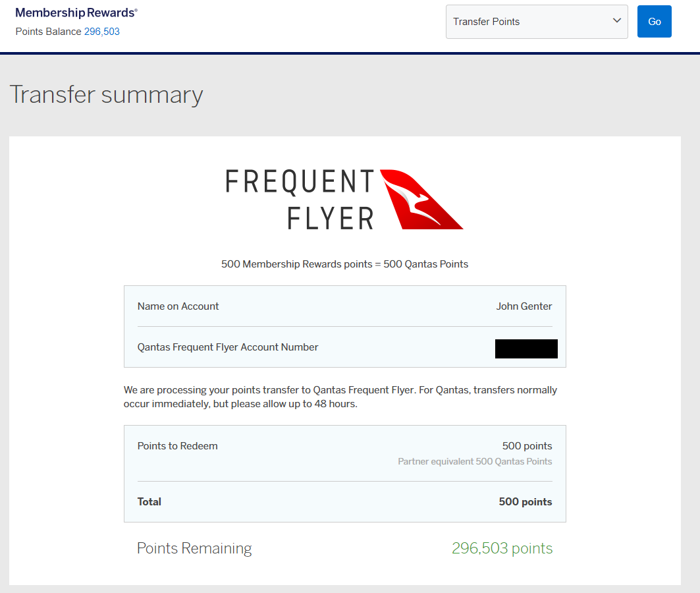
Task: Click the Transfer summary heading
Action: coord(106,95)
